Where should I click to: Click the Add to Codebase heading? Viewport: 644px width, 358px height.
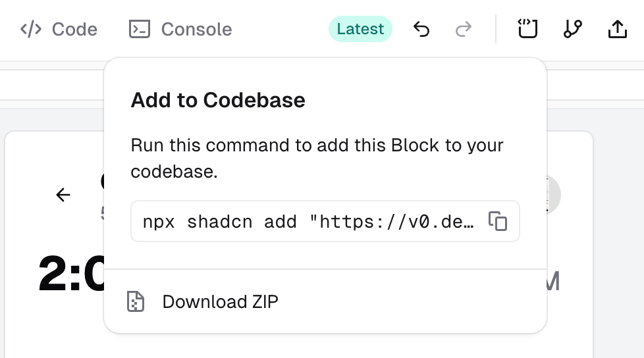tap(218, 100)
